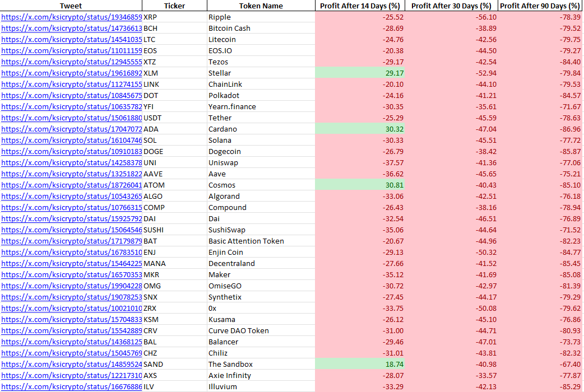Select the -86.96 Cardano 90-day cell
This screenshot has width=584, height=392.
540,129
